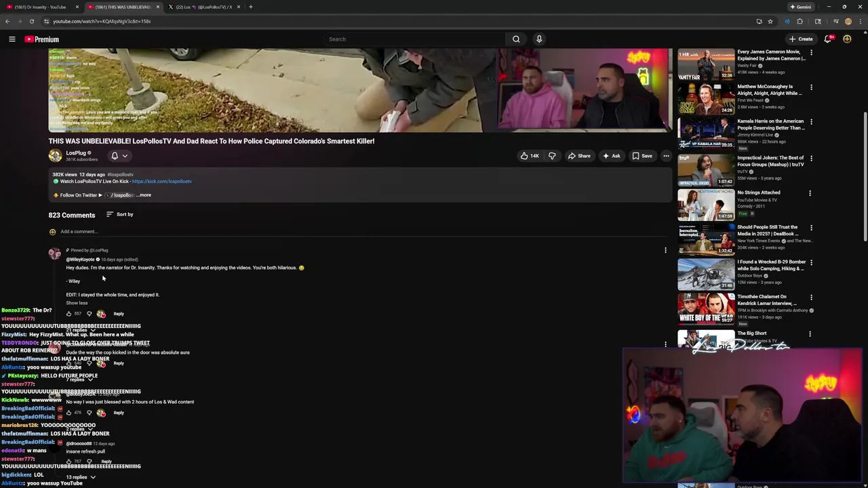Image resolution: width=868 pixels, height=488 pixels.
Task: Reply to the pinned WileyKoyote comment
Action: tap(119, 314)
